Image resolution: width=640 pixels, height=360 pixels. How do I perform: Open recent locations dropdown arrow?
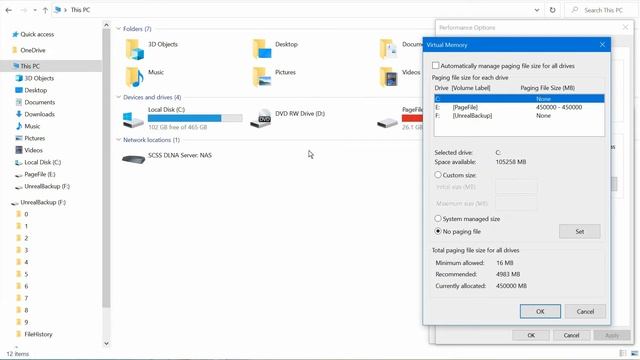click(x=35, y=10)
